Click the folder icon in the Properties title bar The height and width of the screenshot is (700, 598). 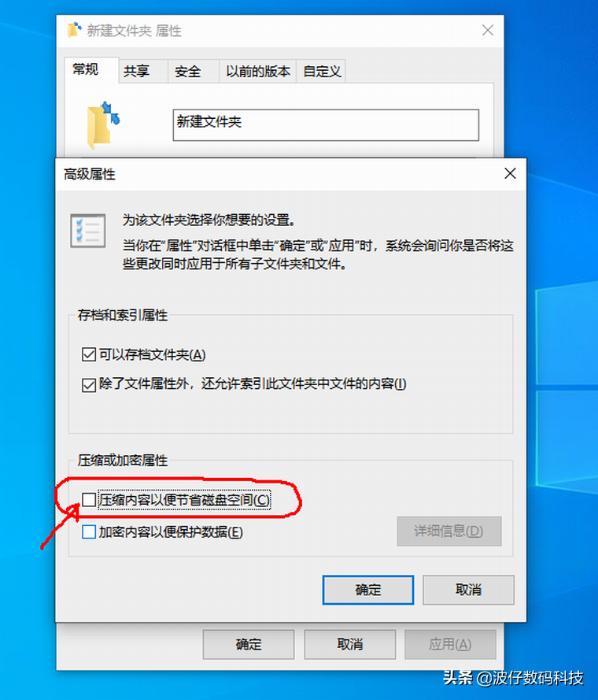74,30
